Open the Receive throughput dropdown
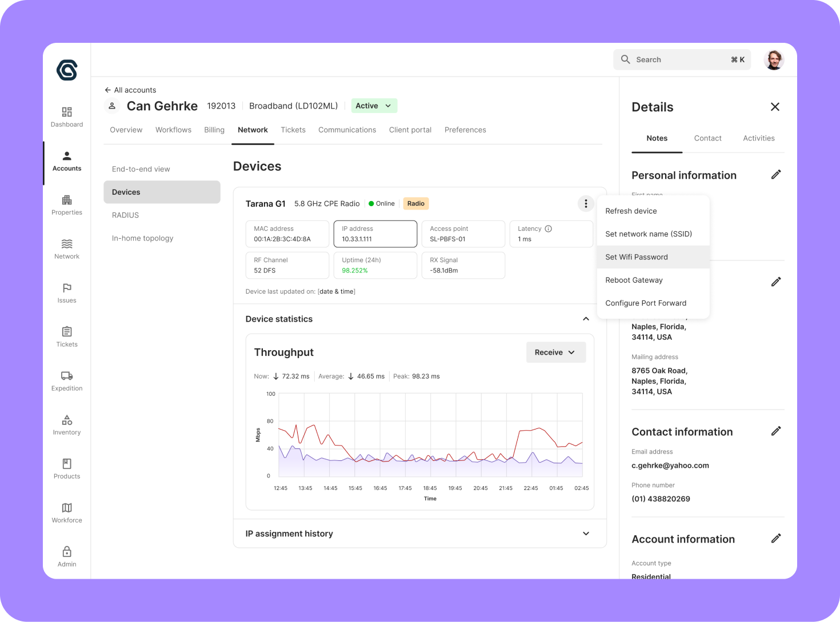Image resolution: width=840 pixels, height=622 pixels. click(555, 352)
